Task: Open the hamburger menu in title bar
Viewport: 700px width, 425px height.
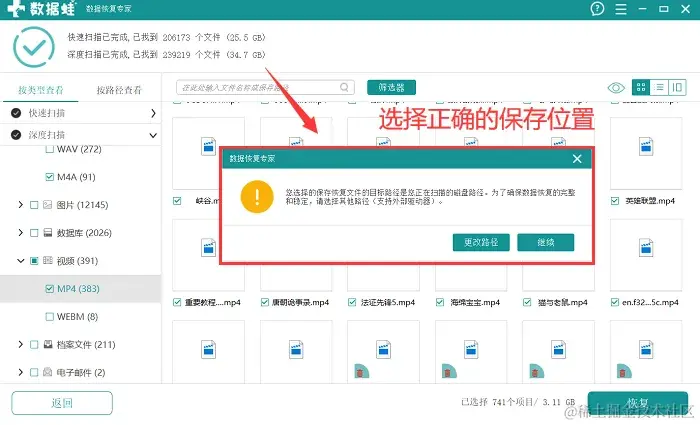Action: coord(621,9)
